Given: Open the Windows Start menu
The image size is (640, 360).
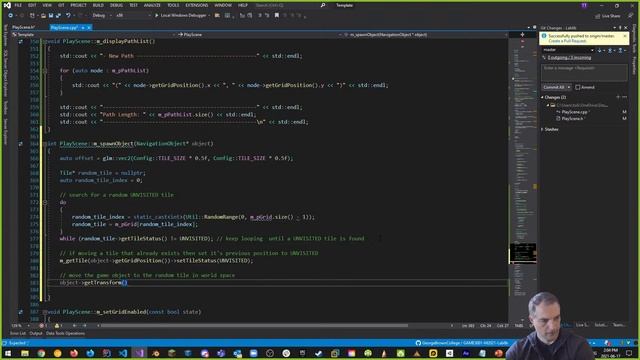Looking at the screenshot, I should pyautogui.click(x=8, y=353).
